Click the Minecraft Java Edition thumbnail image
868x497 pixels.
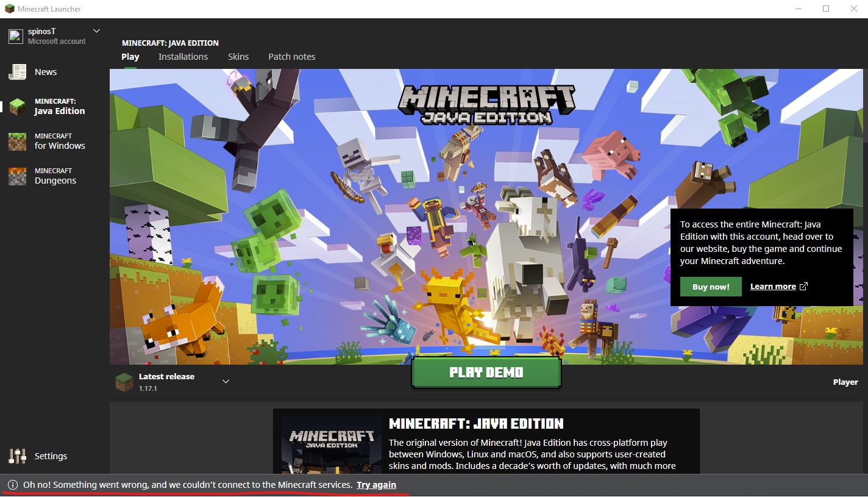332,444
